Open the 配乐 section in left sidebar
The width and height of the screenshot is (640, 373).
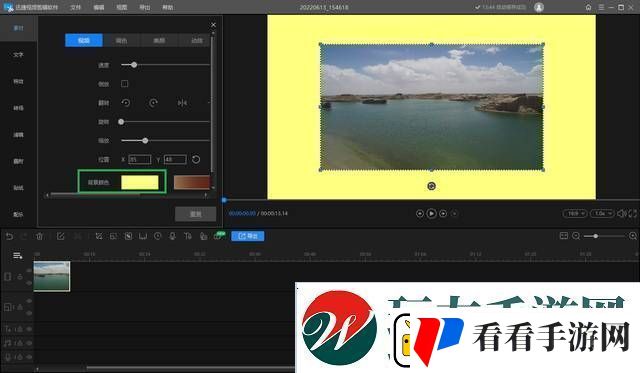18,215
